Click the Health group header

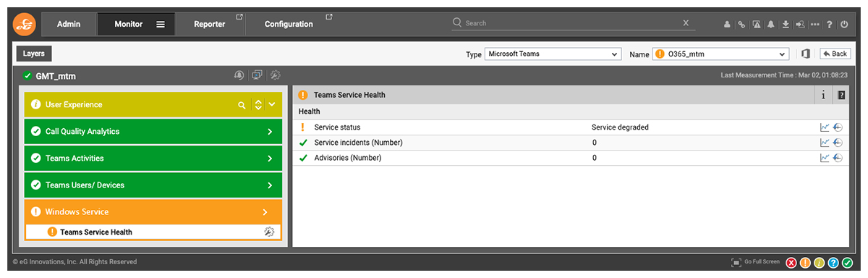tap(310, 111)
